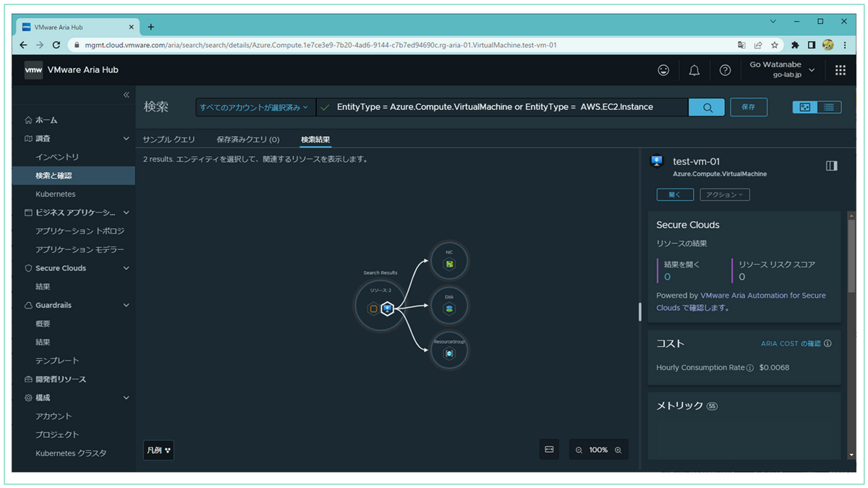Click the 100% zoom level value
The height and width of the screenshot is (488, 868).
(598, 450)
